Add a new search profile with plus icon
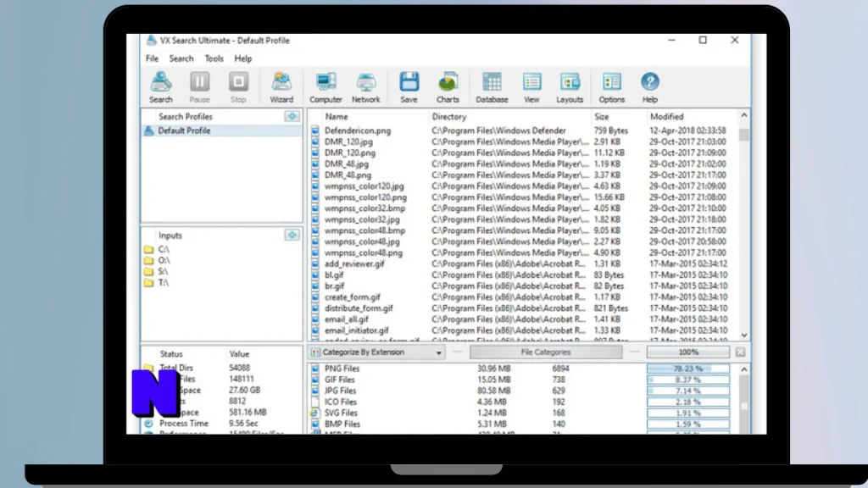868x488 pixels. [292, 116]
